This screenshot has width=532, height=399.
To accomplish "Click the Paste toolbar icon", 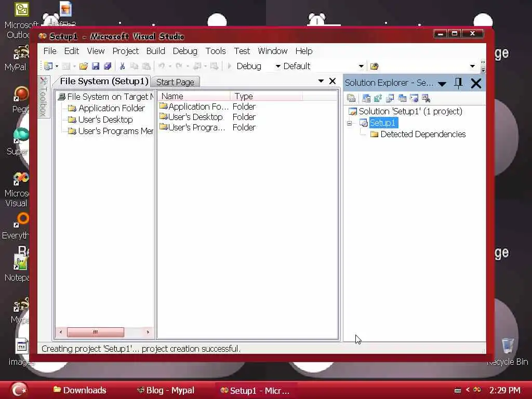I will (146, 66).
